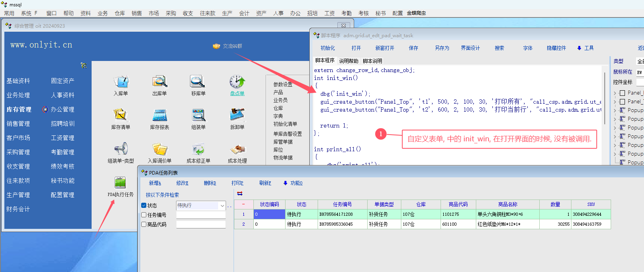Open the 库存报表 icon
Viewport: 644px width, 272px height.
pos(159,116)
